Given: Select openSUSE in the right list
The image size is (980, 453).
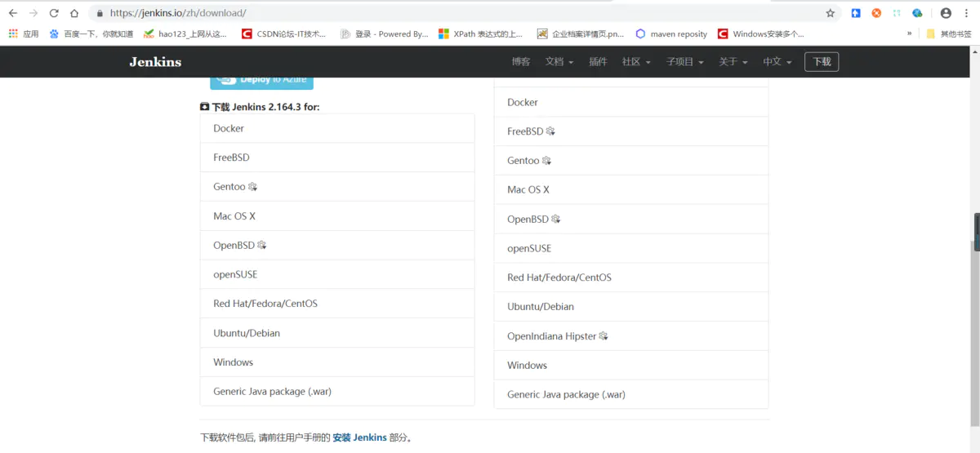Looking at the screenshot, I should pos(631,248).
